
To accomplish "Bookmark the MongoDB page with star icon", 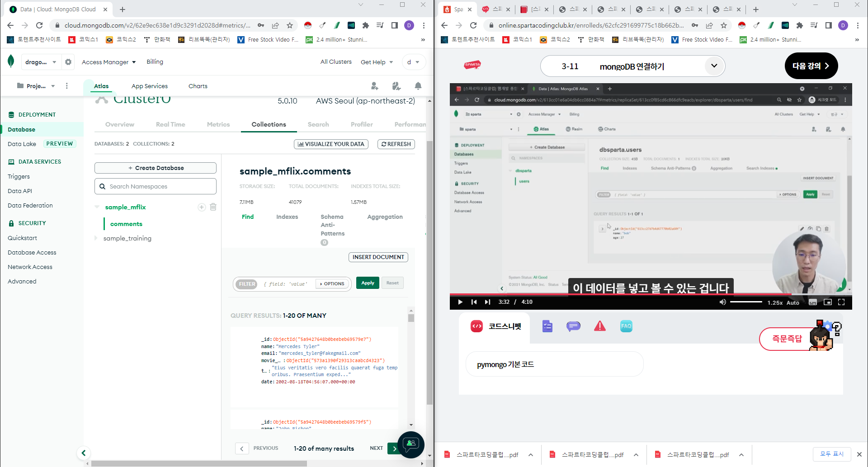I will click(x=290, y=25).
